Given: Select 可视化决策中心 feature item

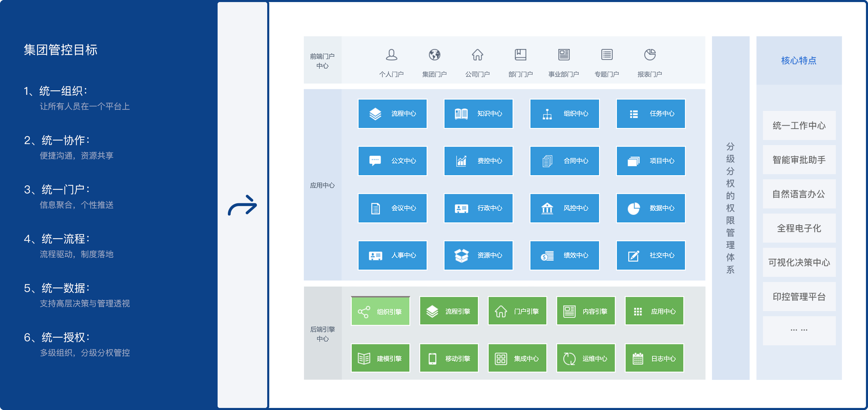Looking at the screenshot, I should point(799,262).
